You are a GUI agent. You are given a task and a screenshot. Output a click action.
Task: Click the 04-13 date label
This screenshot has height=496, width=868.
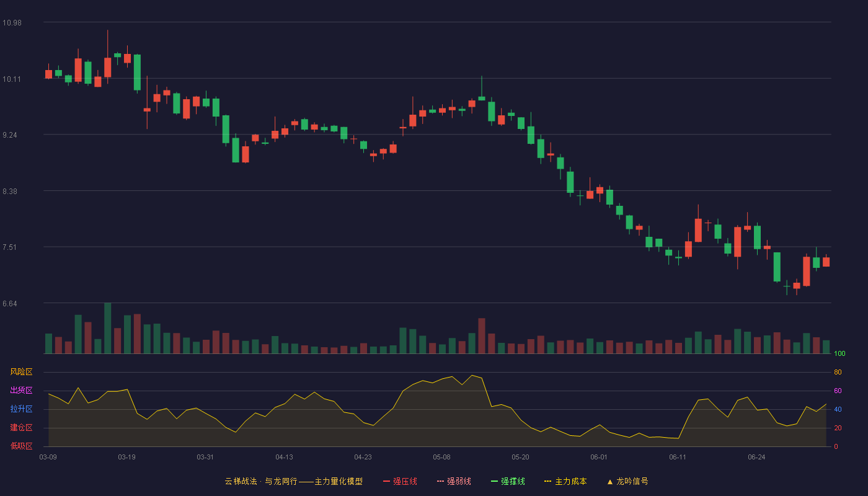(284, 457)
